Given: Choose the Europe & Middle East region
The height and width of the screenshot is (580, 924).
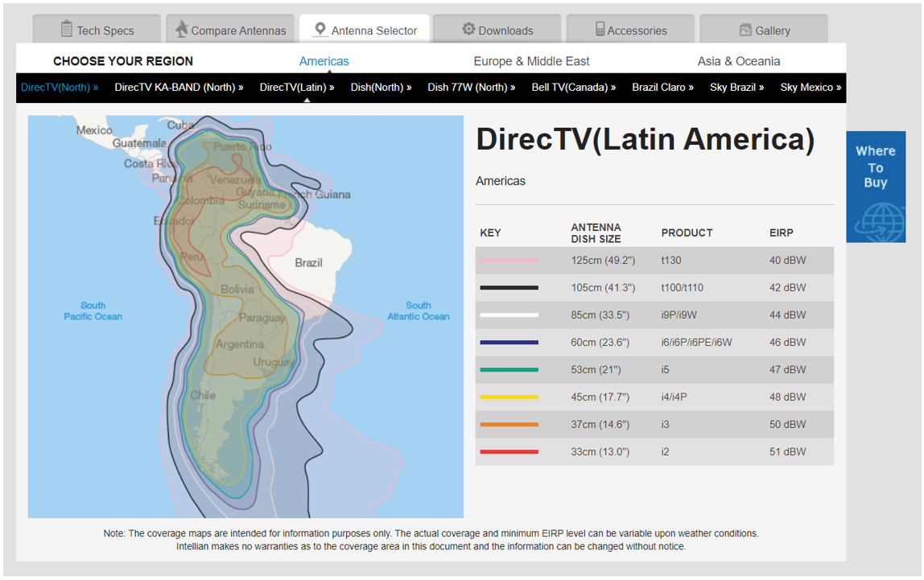Looking at the screenshot, I should pyautogui.click(x=531, y=61).
